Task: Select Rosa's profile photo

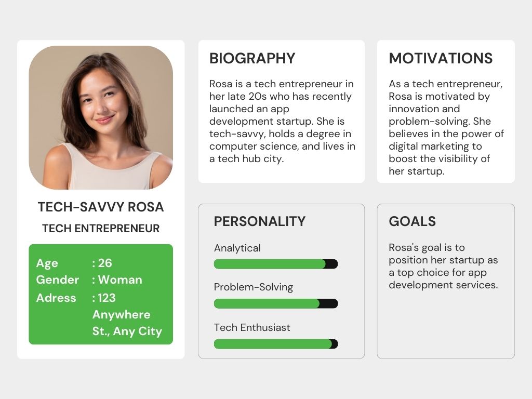Action: pos(101,117)
